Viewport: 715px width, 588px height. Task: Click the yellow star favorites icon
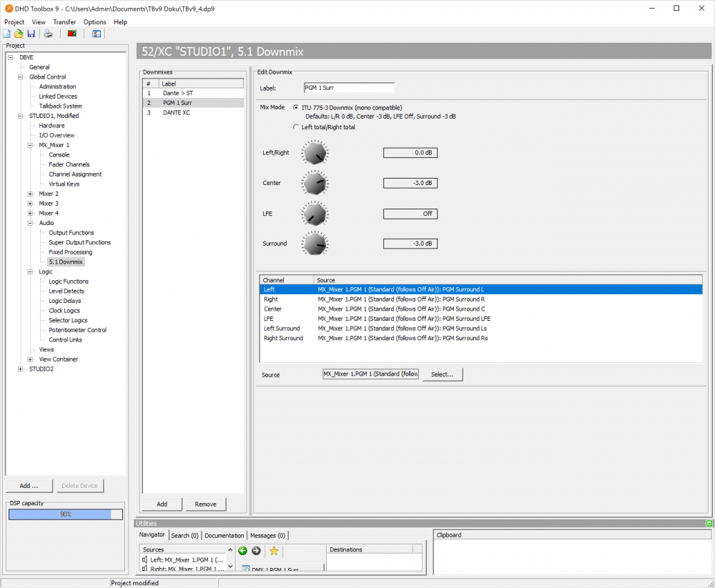click(x=274, y=551)
